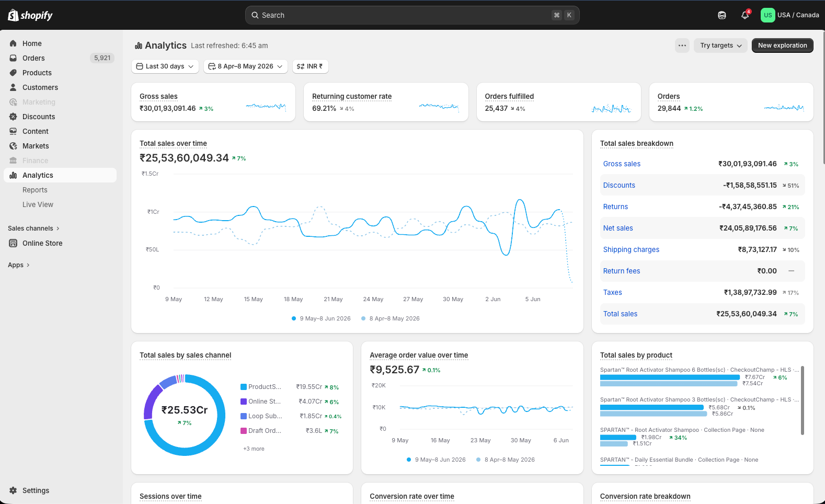The image size is (825, 504).
Task: Click the Home sidebar icon
Action: [x=13, y=43]
